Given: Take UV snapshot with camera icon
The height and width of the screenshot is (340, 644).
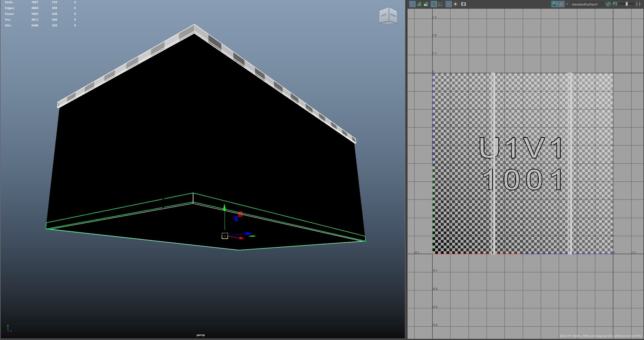Looking at the screenshot, I should click(x=464, y=4).
